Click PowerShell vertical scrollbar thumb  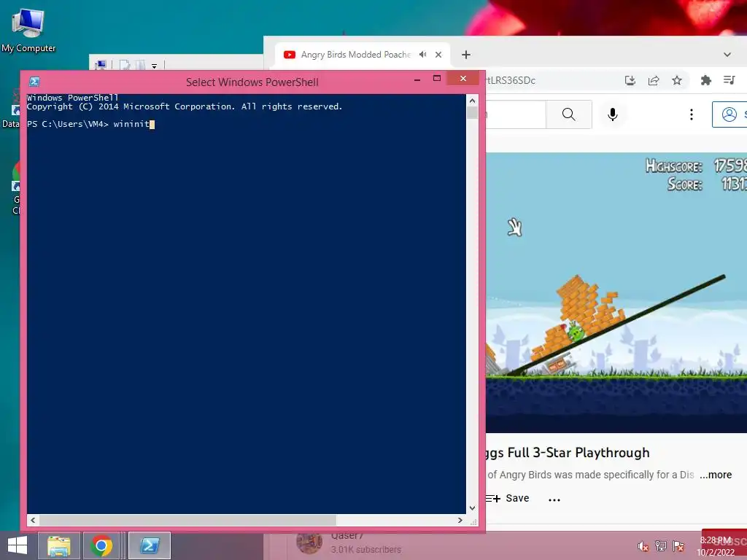pos(472,113)
